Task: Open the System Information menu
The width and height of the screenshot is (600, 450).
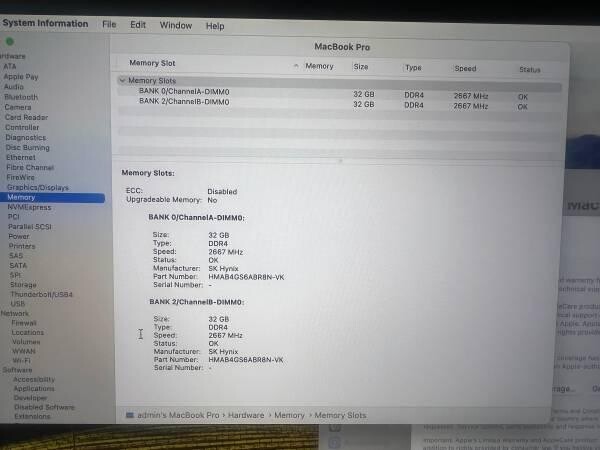Action: (45, 23)
